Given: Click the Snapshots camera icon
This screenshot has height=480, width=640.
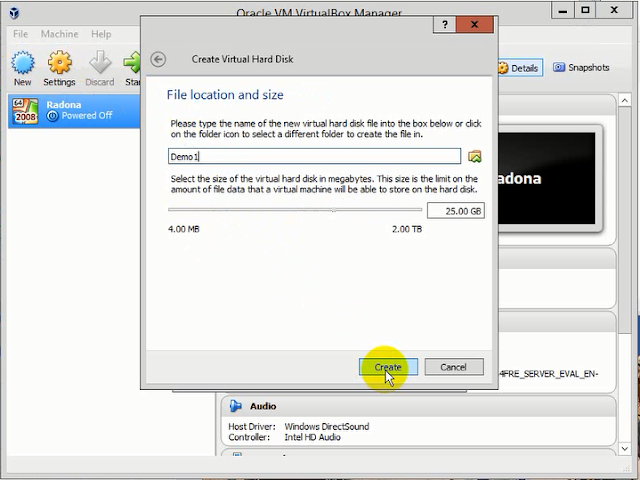Looking at the screenshot, I should 559,67.
